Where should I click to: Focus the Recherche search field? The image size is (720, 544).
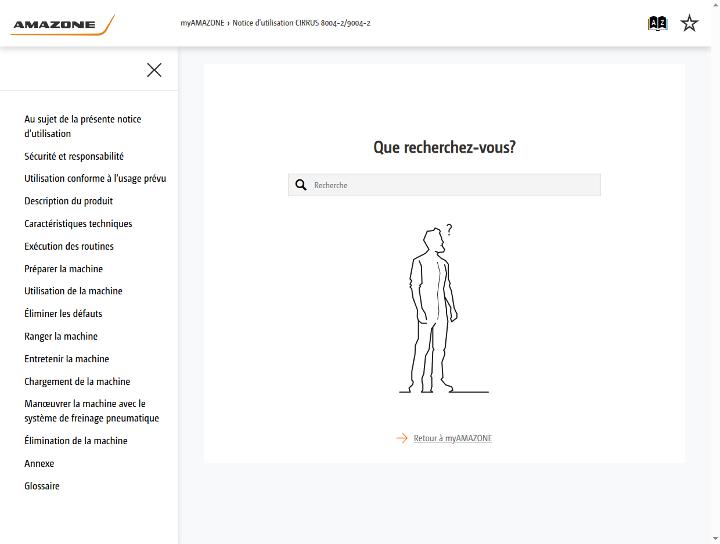(x=444, y=185)
